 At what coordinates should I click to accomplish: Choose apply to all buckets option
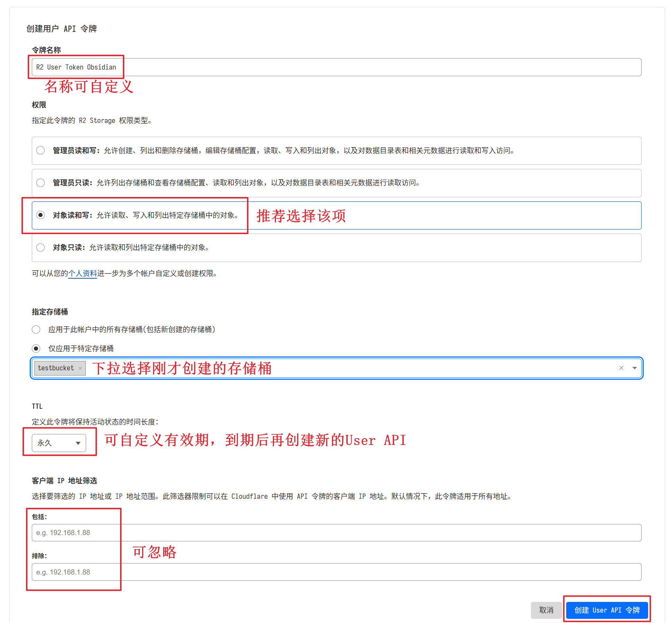36,329
